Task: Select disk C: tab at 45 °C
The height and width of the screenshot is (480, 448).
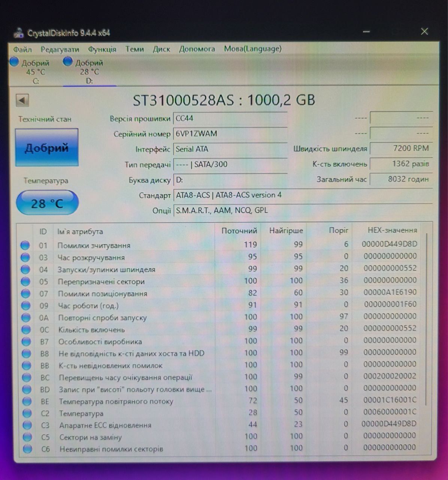Action: [x=32, y=71]
